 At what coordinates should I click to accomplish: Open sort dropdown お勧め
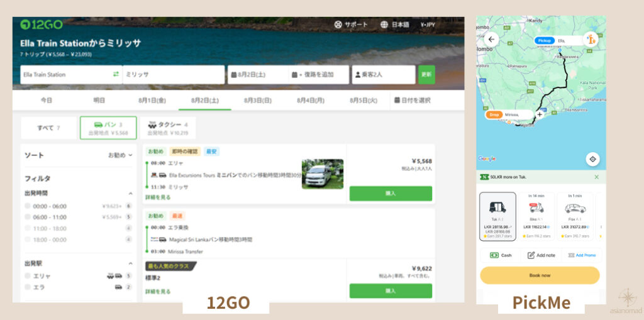click(120, 155)
